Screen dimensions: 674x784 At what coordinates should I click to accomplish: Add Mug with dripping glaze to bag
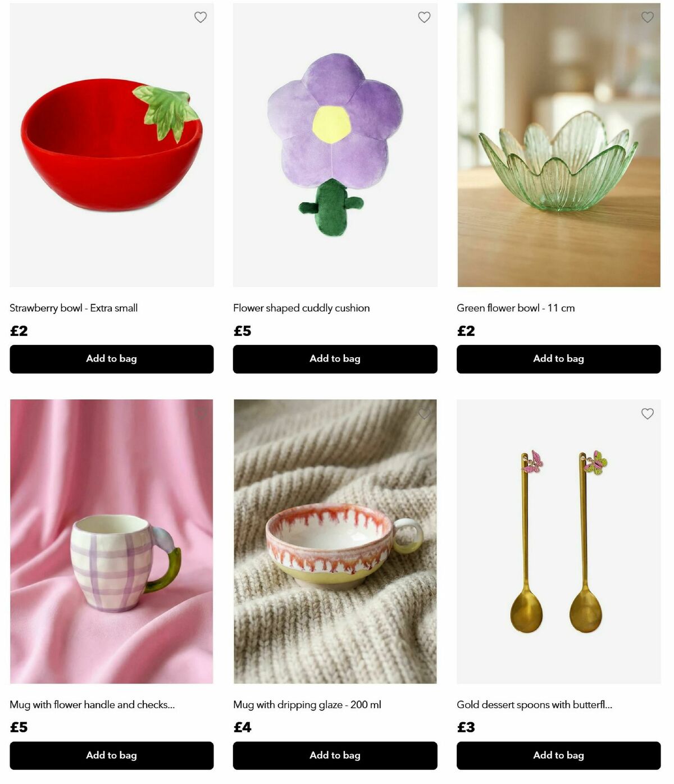tap(335, 755)
